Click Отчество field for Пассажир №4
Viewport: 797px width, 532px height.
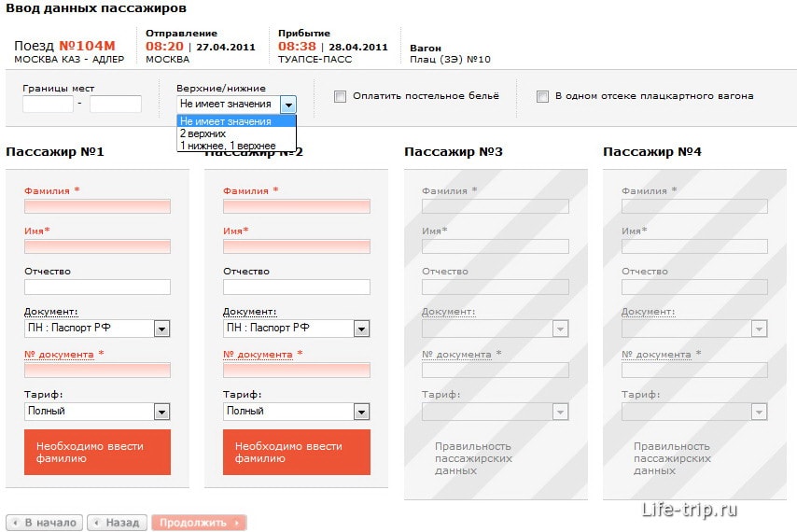[694, 287]
